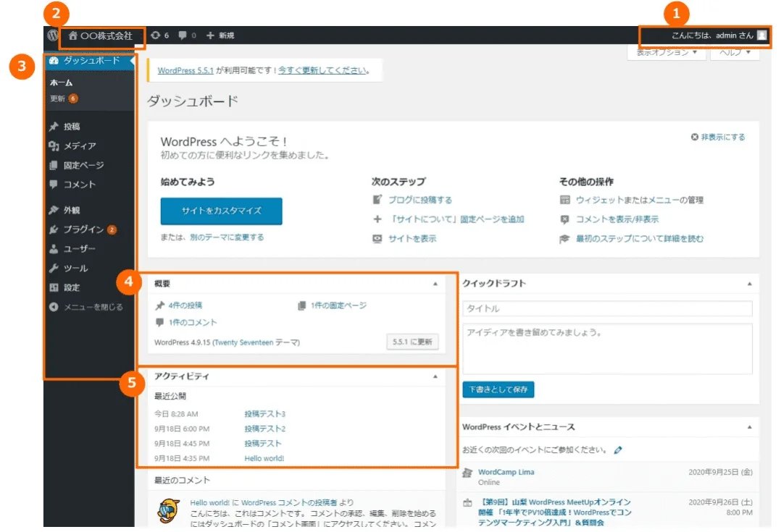This screenshot has width=781, height=532.
Task: Click the コメント bubble icon in sidebar
Action: click(54, 184)
